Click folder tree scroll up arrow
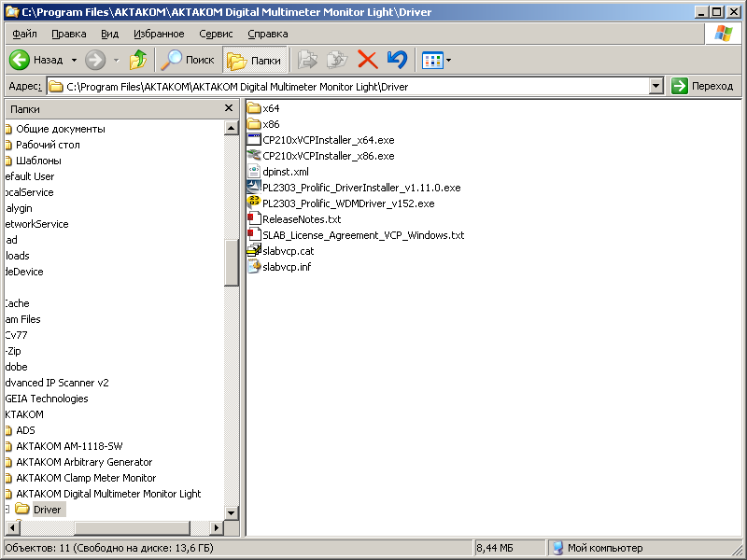The image size is (747, 560). 231,128
